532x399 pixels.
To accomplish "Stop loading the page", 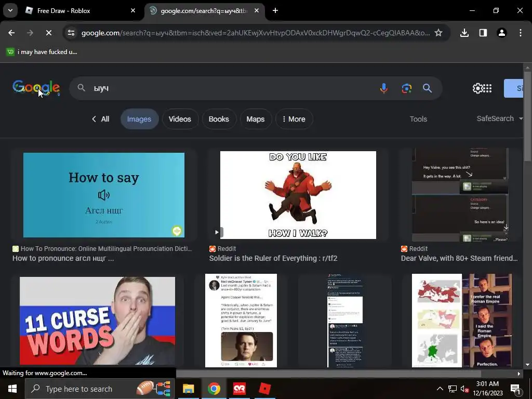I will tap(48, 33).
